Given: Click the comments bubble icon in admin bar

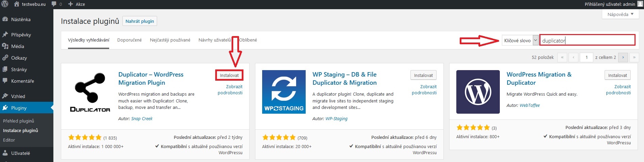Looking at the screenshot, I should (54, 4).
